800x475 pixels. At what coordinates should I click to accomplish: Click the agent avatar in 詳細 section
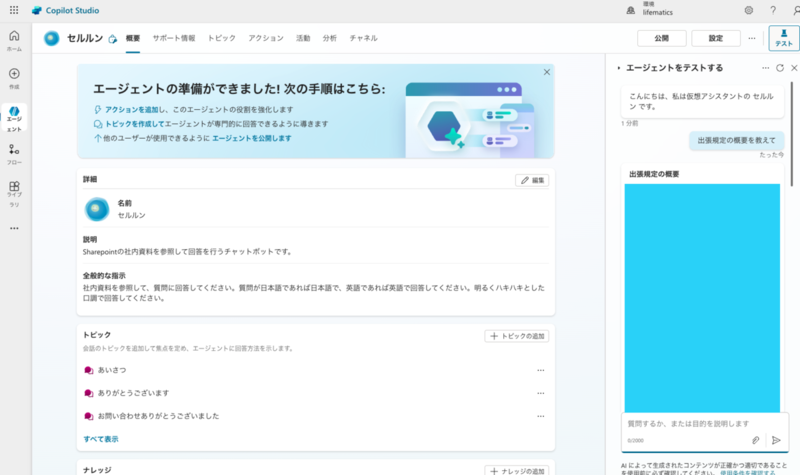tap(96, 209)
